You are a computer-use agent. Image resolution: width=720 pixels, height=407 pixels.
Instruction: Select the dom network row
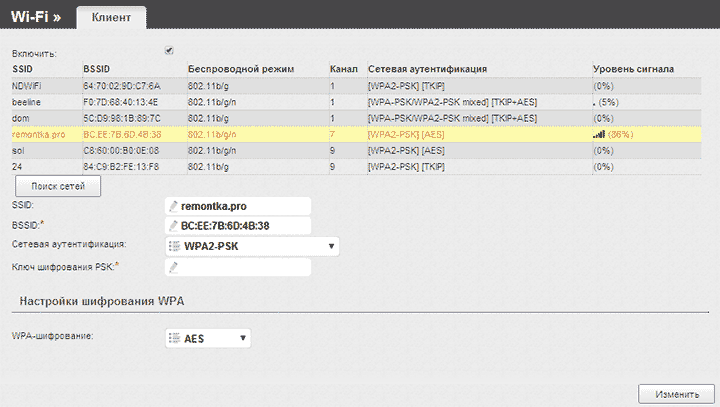[20, 118]
